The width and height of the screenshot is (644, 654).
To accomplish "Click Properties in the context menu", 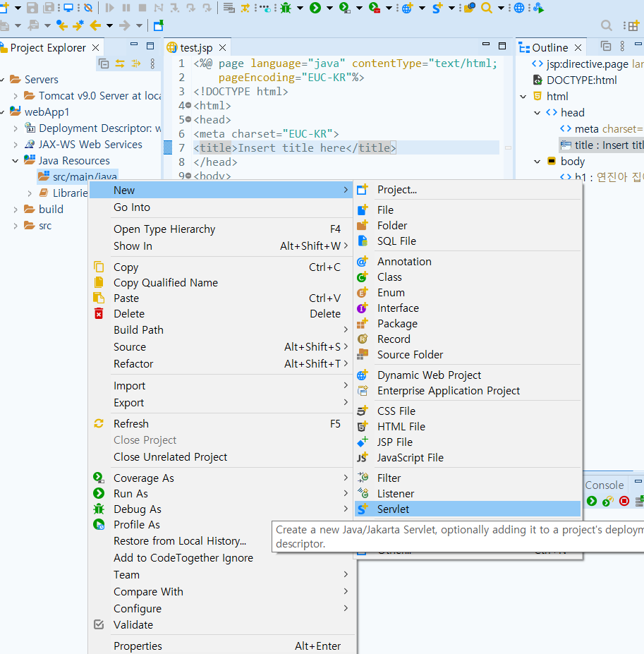I will click(x=221, y=646).
